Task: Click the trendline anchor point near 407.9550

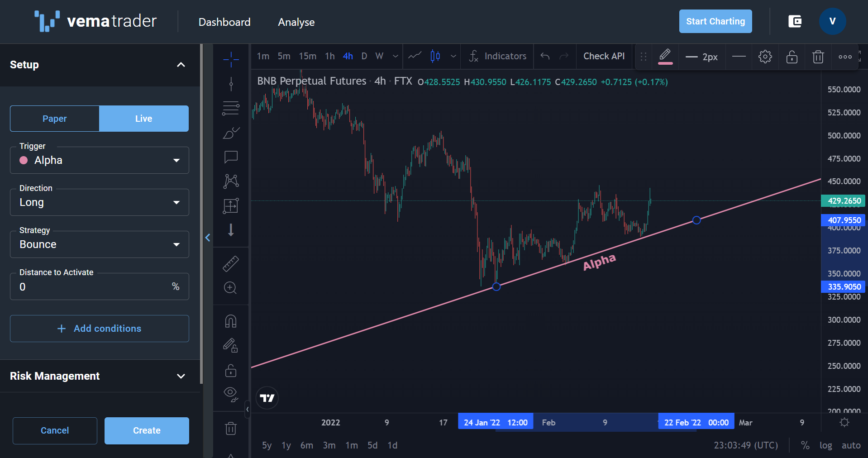Action: [x=696, y=220]
